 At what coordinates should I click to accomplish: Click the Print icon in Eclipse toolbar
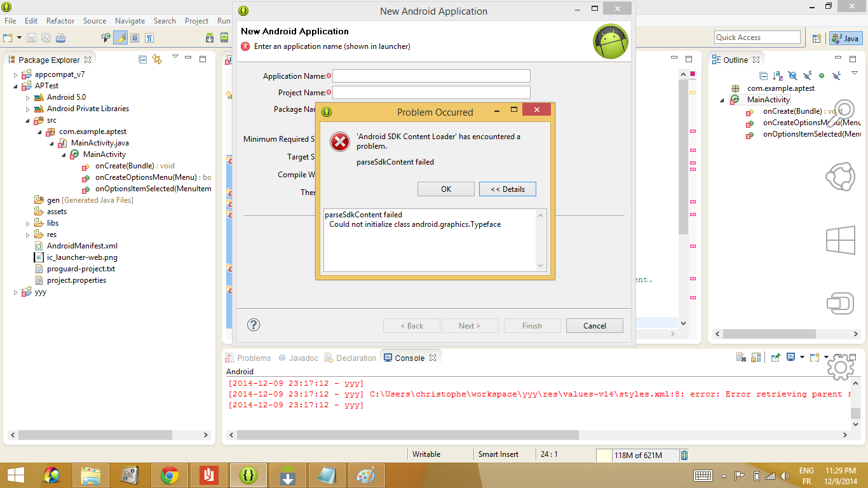point(60,38)
